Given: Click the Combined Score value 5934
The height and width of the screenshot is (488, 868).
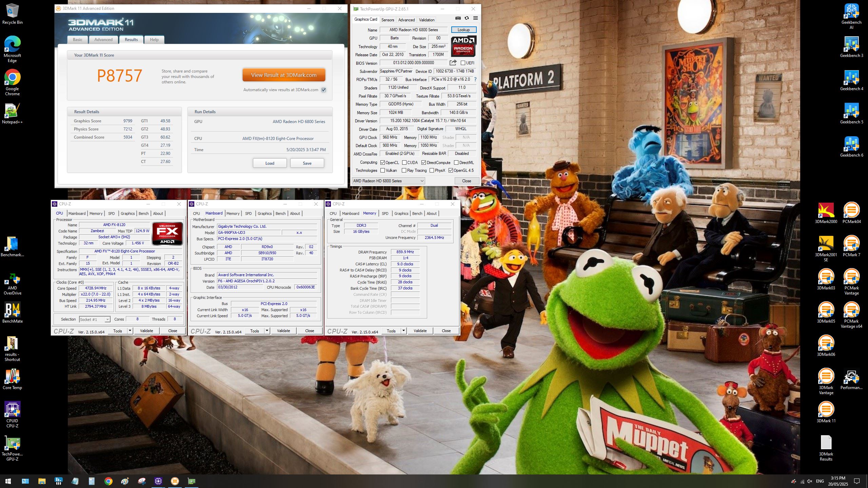Looking at the screenshot, I should [x=127, y=137].
